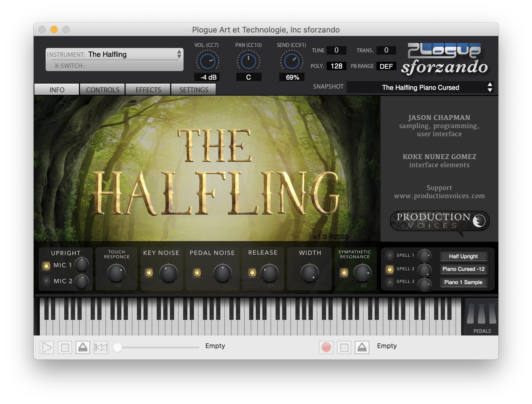Click the Key Noise knob
532x404 pixels.
click(169, 273)
